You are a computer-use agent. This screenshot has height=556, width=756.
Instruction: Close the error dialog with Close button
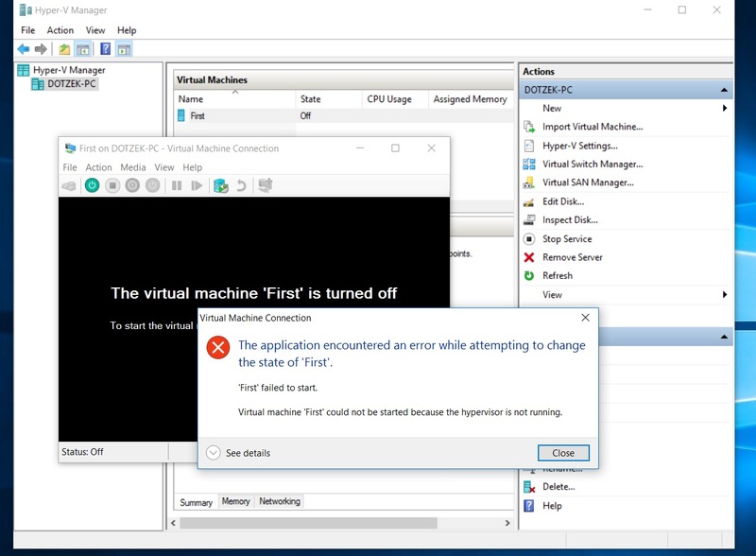pos(563,453)
